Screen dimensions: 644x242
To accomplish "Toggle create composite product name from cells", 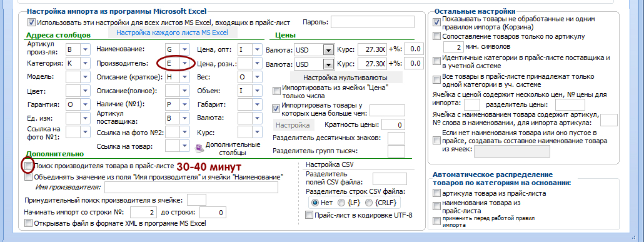I will pos(437,141).
